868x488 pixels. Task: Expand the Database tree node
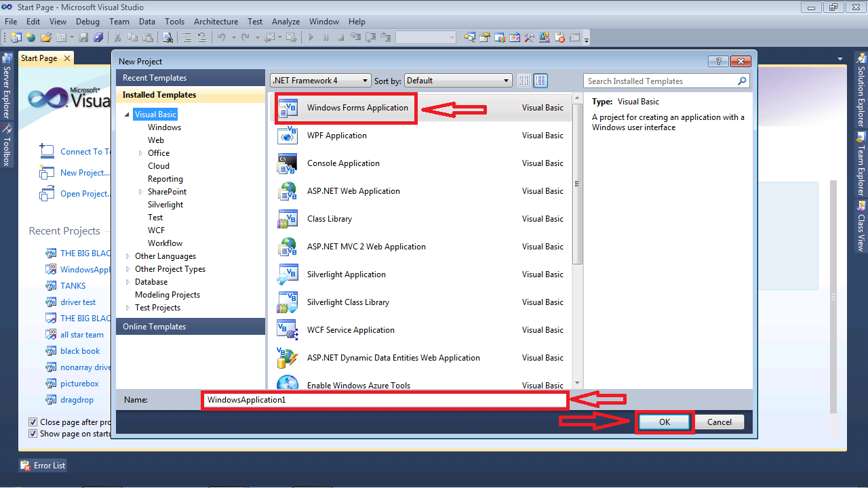(127, 282)
